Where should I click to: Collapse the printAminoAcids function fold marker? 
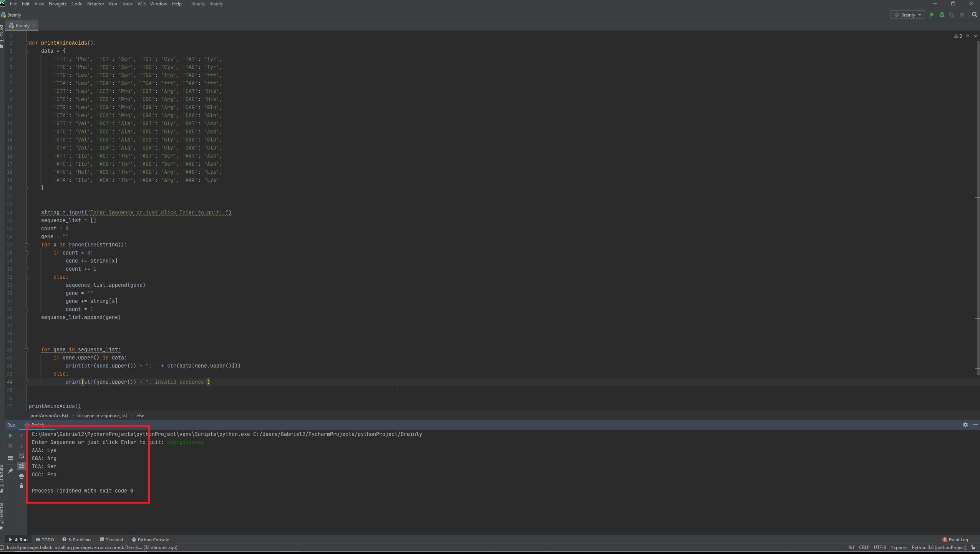(27, 43)
